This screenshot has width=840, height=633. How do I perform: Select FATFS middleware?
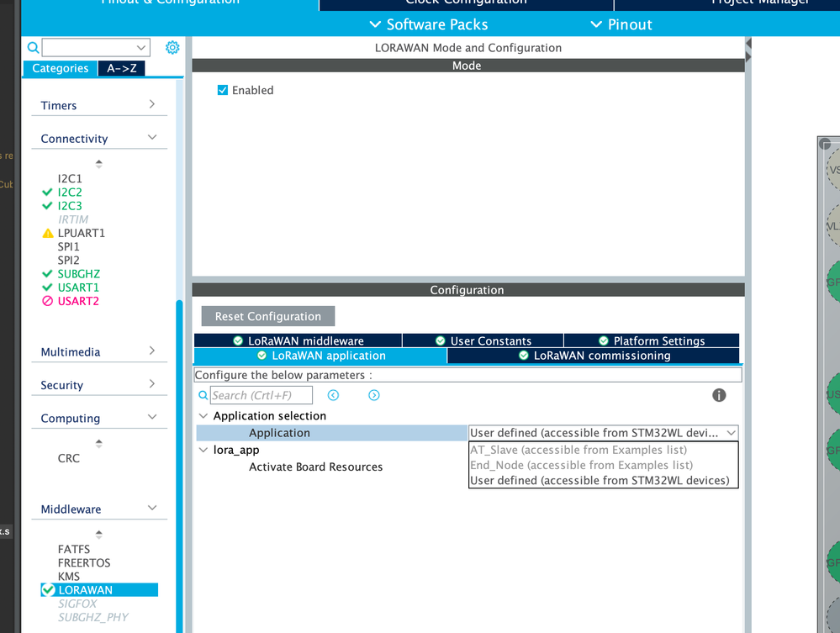coord(74,549)
